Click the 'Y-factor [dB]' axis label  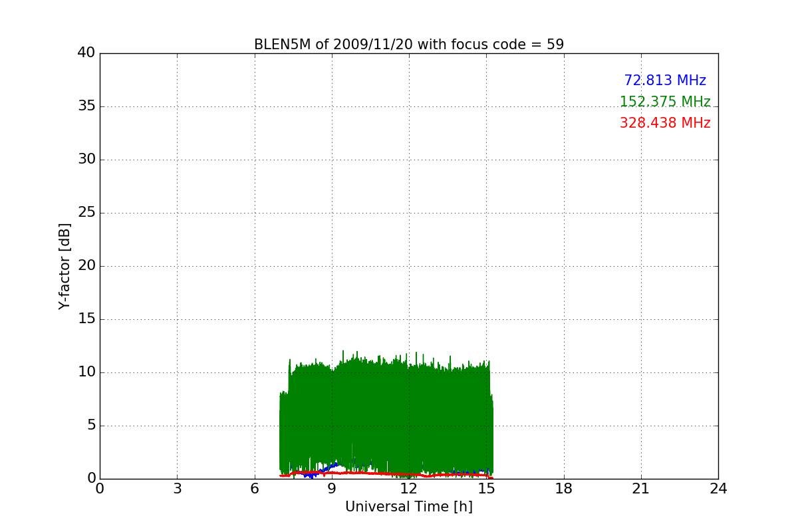[65, 266]
